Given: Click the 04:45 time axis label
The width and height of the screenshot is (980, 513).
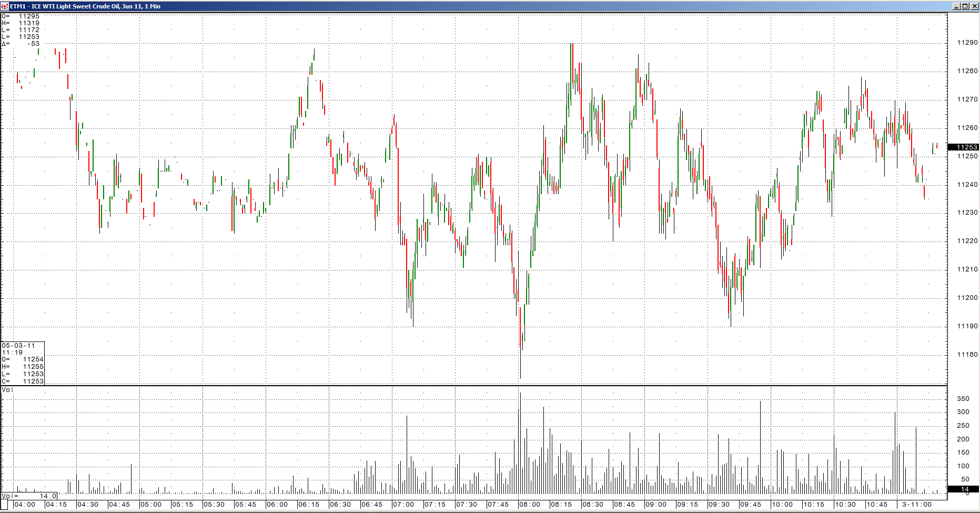Looking at the screenshot, I should [x=119, y=505].
